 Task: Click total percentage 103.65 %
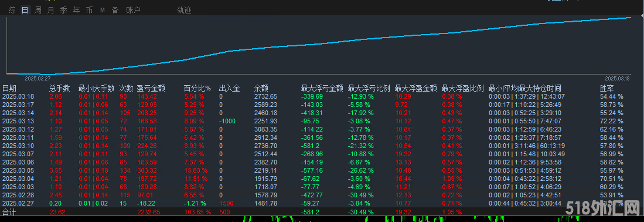[197, 212]
